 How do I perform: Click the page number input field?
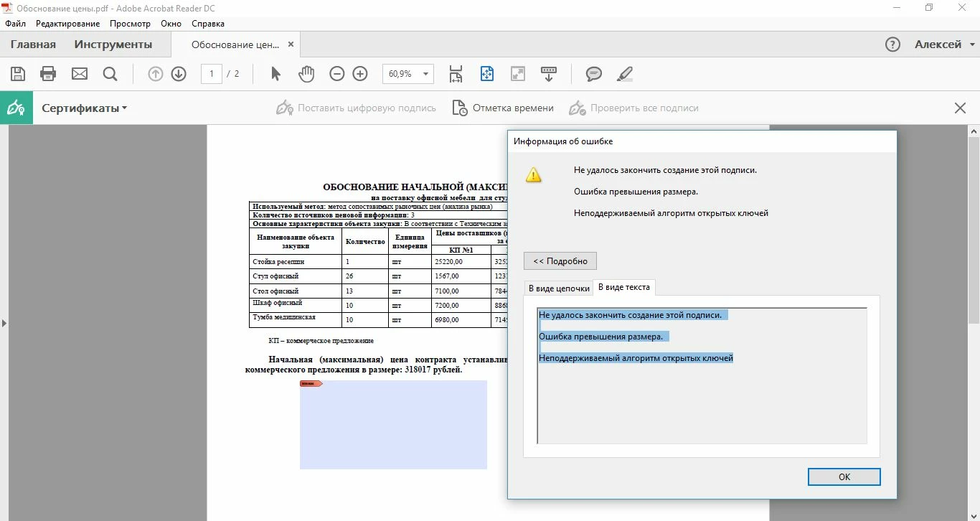click(212, 74)
